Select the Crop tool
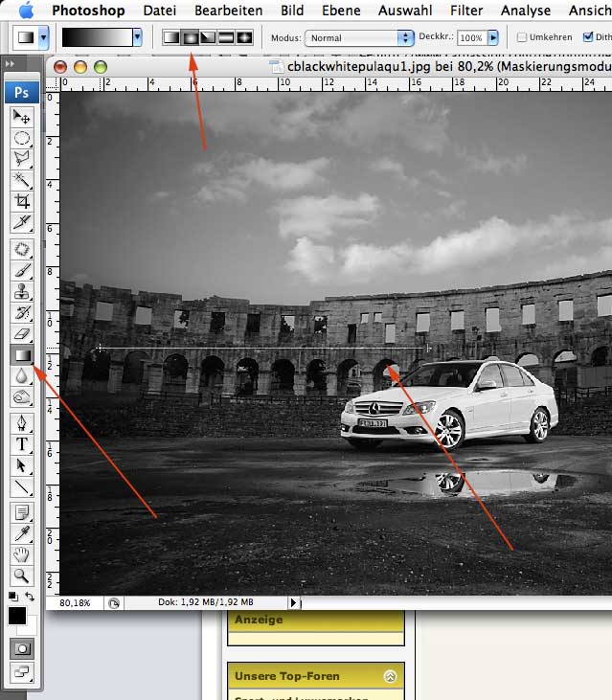Screen dimensions: 612x700 [21, 201]
